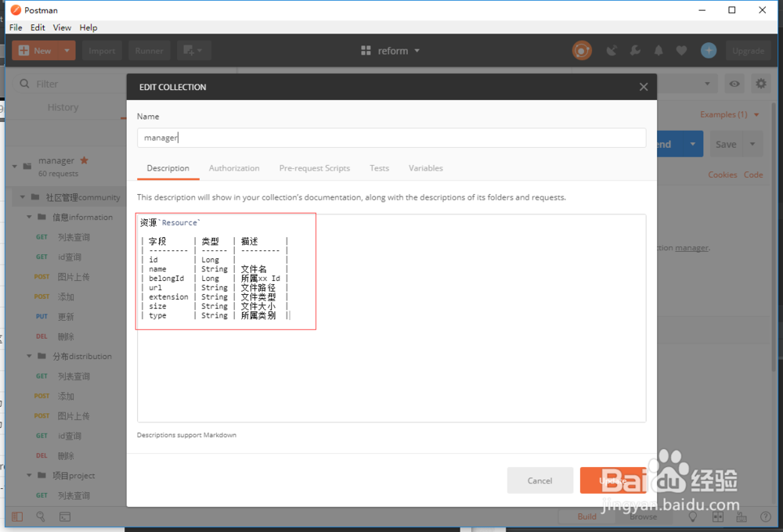The width and height of the screenshot is (783, 532).
Task: Click the Cancel button in the dialog
Action: click(x=540, y=480)
